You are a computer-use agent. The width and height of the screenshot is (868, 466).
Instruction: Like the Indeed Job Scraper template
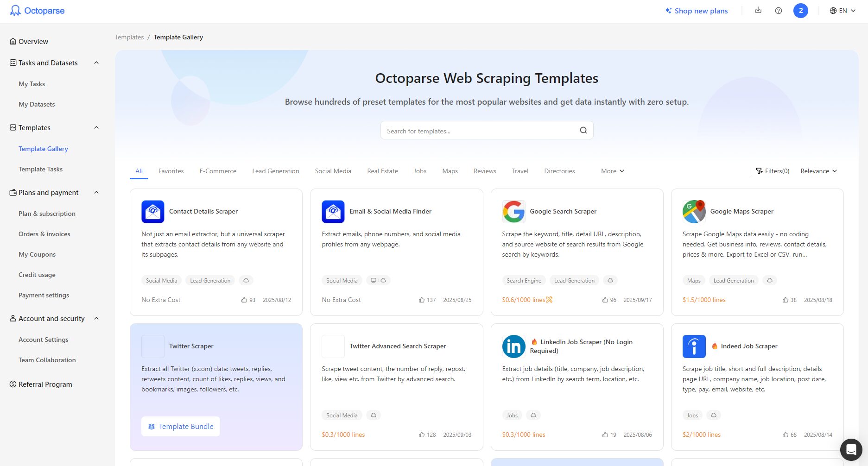(786, 435)
